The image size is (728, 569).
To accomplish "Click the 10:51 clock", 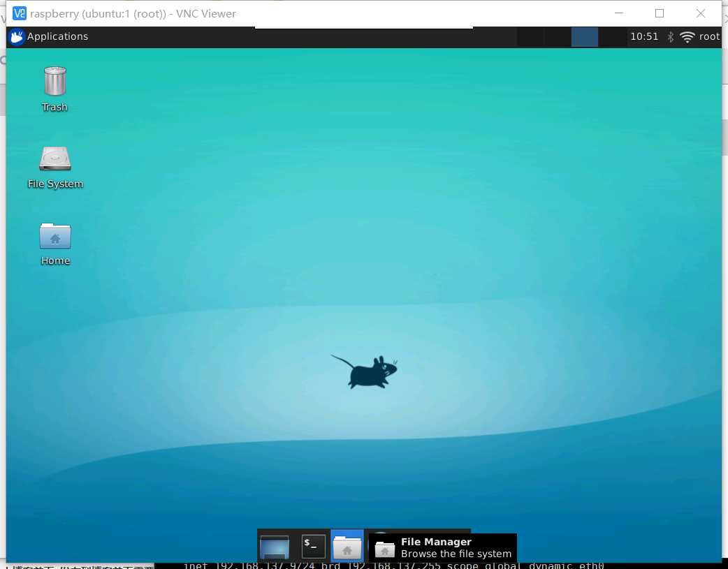I will click(x=644, y=37).
